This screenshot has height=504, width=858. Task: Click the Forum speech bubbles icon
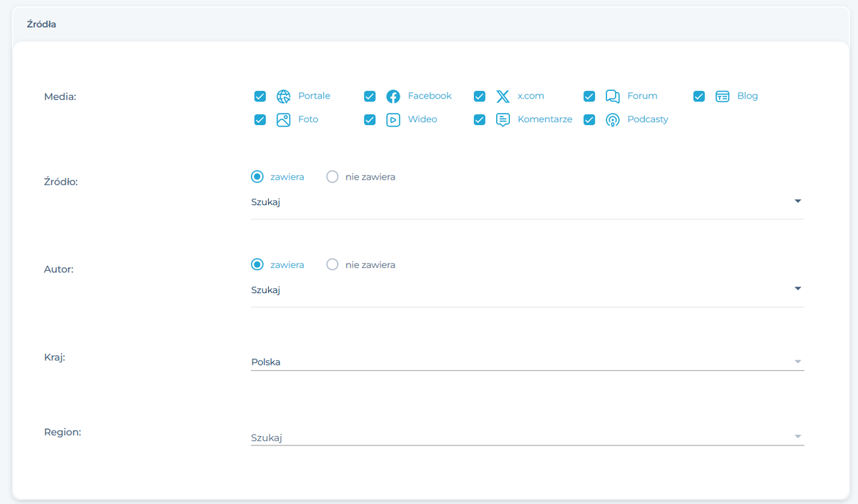tap(613, 97)
